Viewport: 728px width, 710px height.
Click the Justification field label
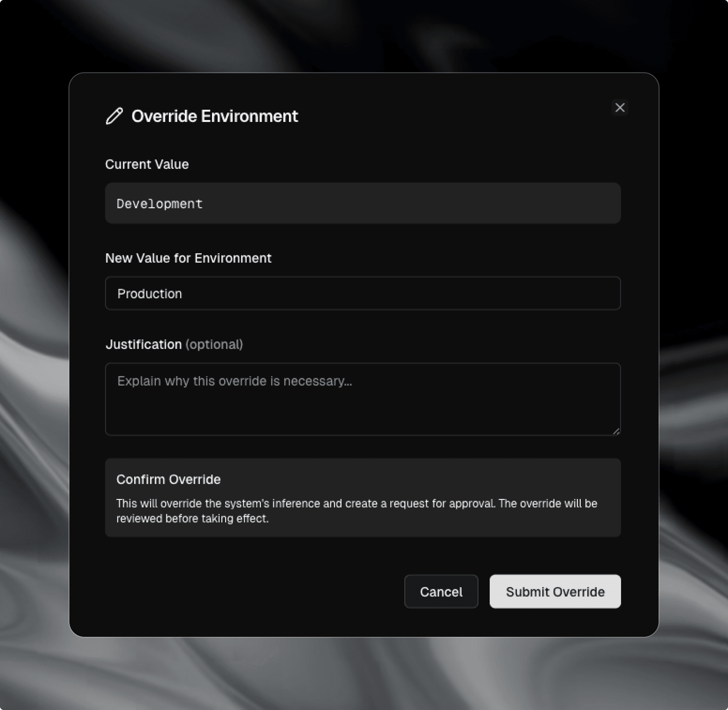(144, 344)
